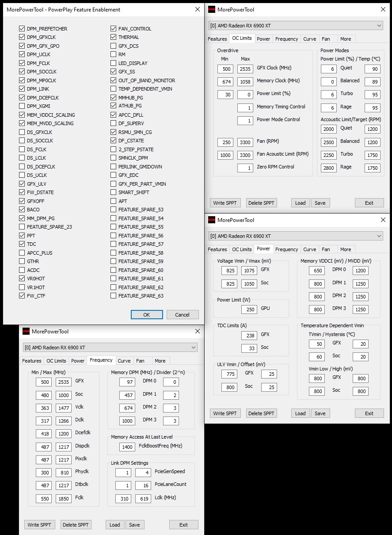This screenshot has height=535, width=392.
Task: Toggle the BACO feature checkbox
Action: point(22,210)
